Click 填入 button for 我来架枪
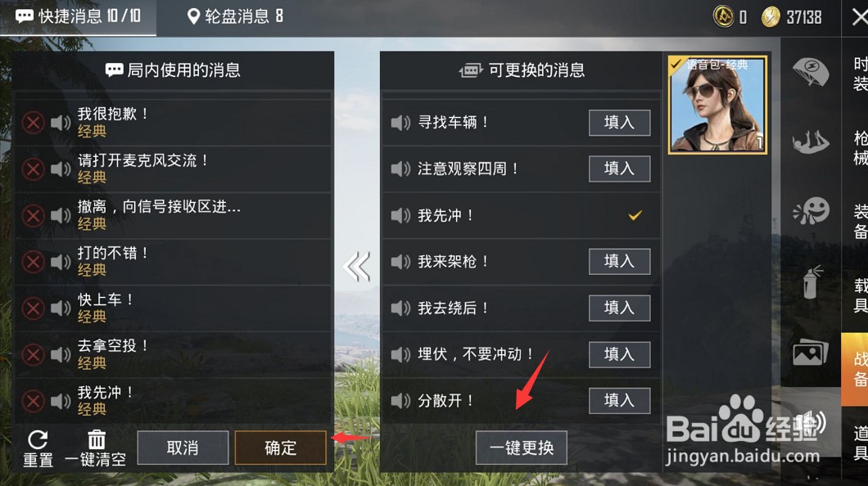The height and width of the screenshot is (486, 868). click(619, 261)
